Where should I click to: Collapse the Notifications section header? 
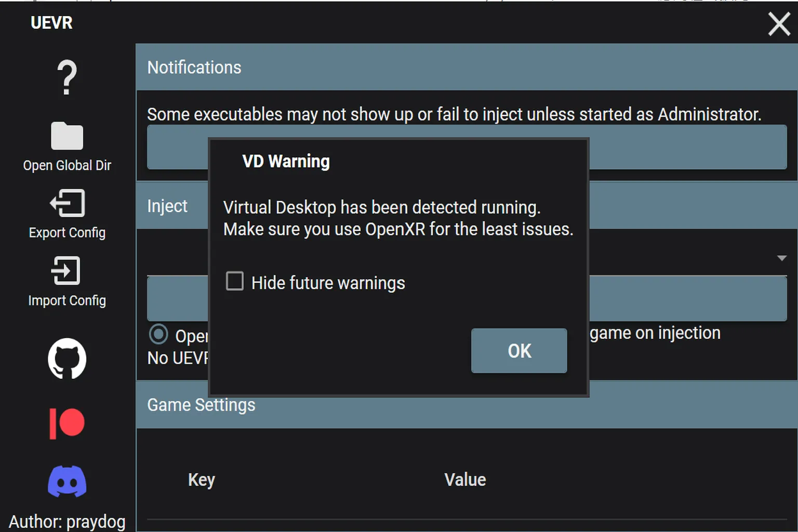(467, 67)
